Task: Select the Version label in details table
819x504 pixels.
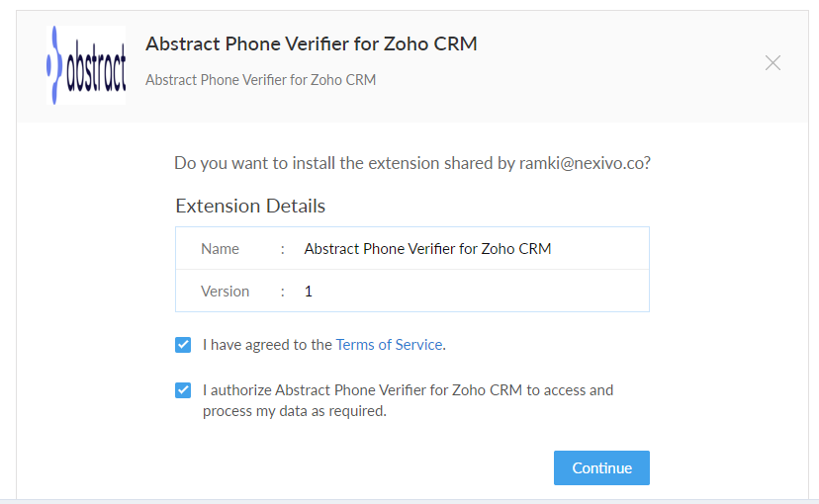Action: click(226, 292)
